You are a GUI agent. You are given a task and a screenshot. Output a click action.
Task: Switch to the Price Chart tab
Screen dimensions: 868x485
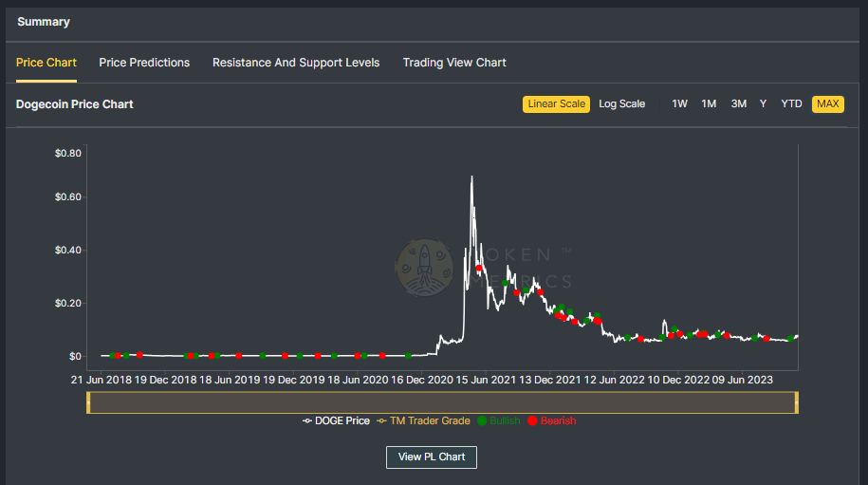pos(46,63)
